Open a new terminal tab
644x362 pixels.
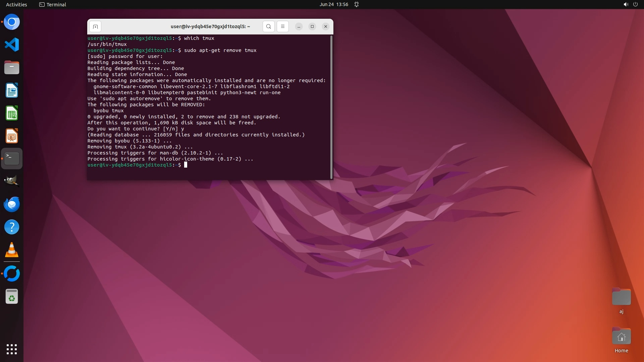(95, 26)
